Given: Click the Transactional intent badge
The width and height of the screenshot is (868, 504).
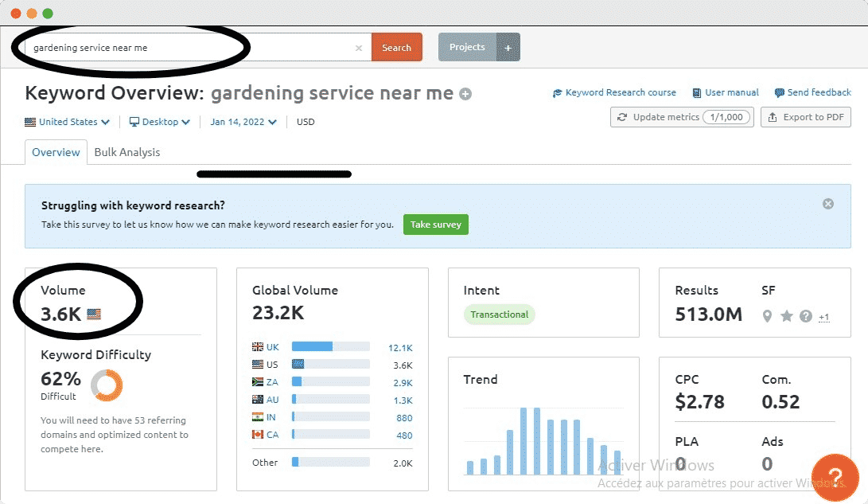Looking at the screenshot, I should pyautogui.click(x=500, y=315).
